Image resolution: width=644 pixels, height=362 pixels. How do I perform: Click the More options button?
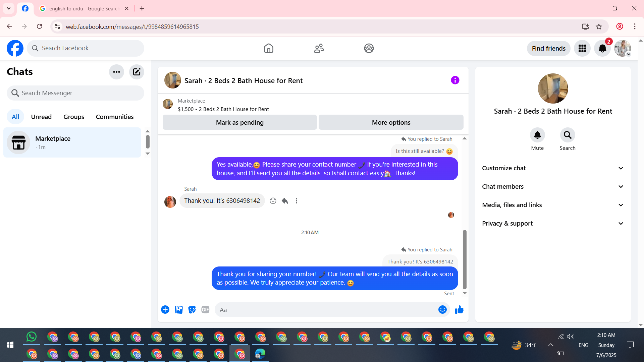391,122
